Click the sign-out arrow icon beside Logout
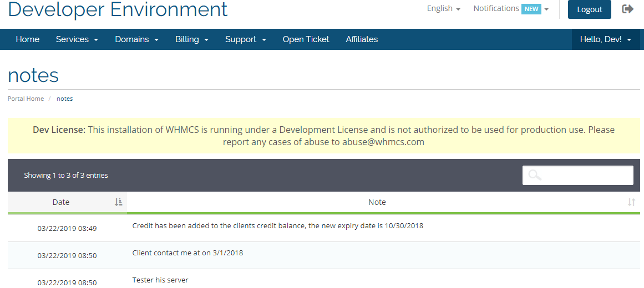The height and width of the screenshot is (288, 644). click(627, 9)
